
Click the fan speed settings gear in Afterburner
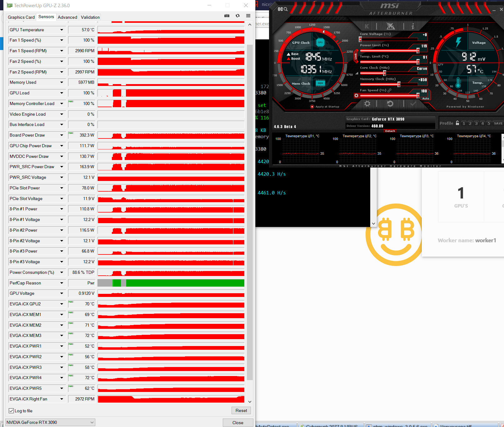point(356,95)
